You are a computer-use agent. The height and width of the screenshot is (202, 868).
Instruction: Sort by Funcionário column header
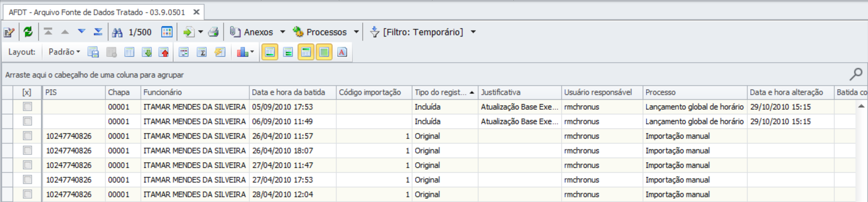(x=195, y=92)
